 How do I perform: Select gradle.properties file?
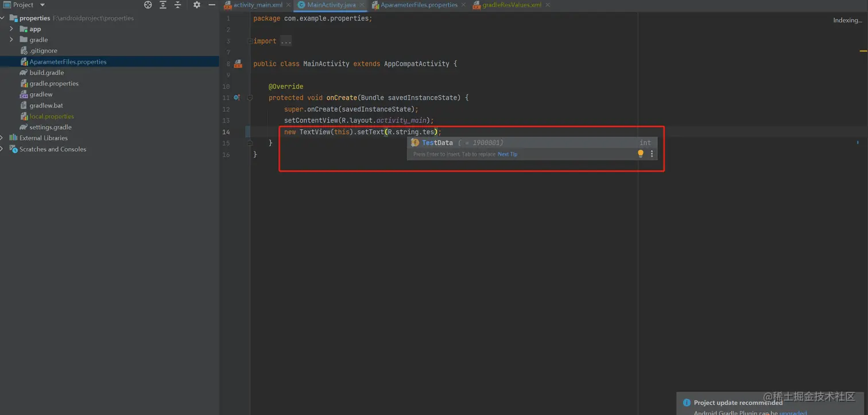coord(110,83)
